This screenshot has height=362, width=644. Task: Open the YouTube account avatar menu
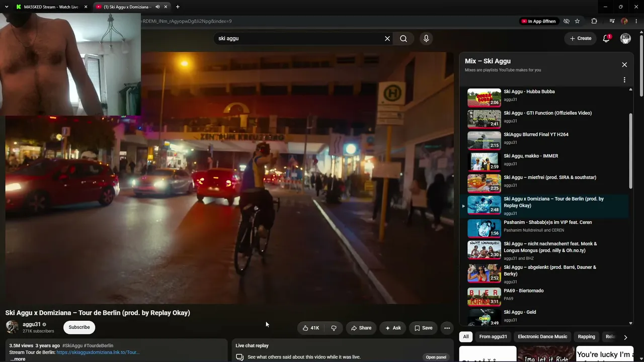pos(625,38)
